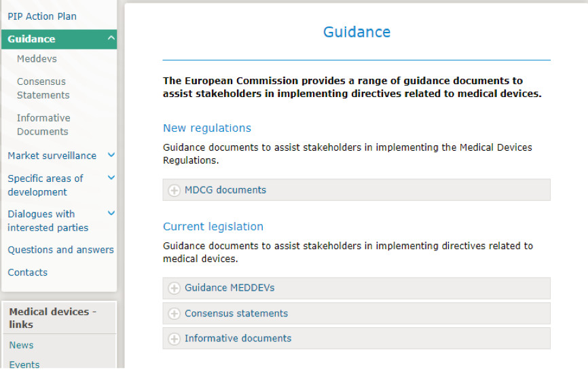Select Meddevs in the sidebar
This screenshot has height=372, width=588.
tap(37, 59)
